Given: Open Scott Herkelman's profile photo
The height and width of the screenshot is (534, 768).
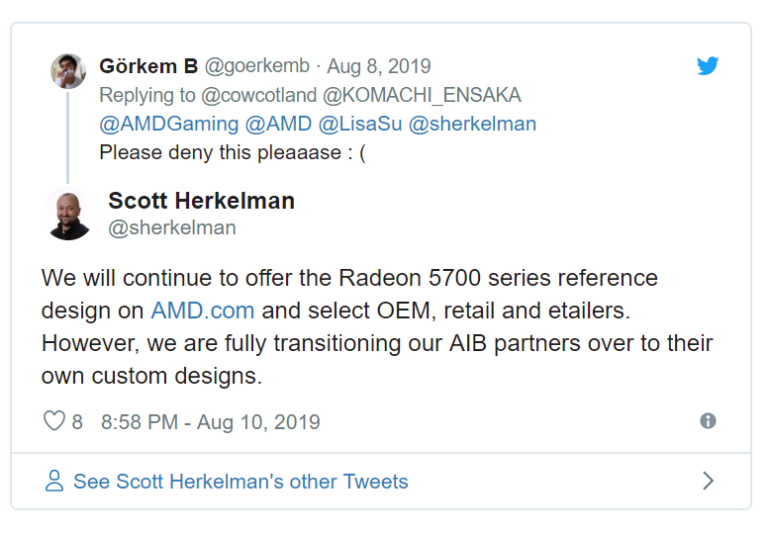Looking at the screenshot, I should pyautogui.click(x=68, y=213).
